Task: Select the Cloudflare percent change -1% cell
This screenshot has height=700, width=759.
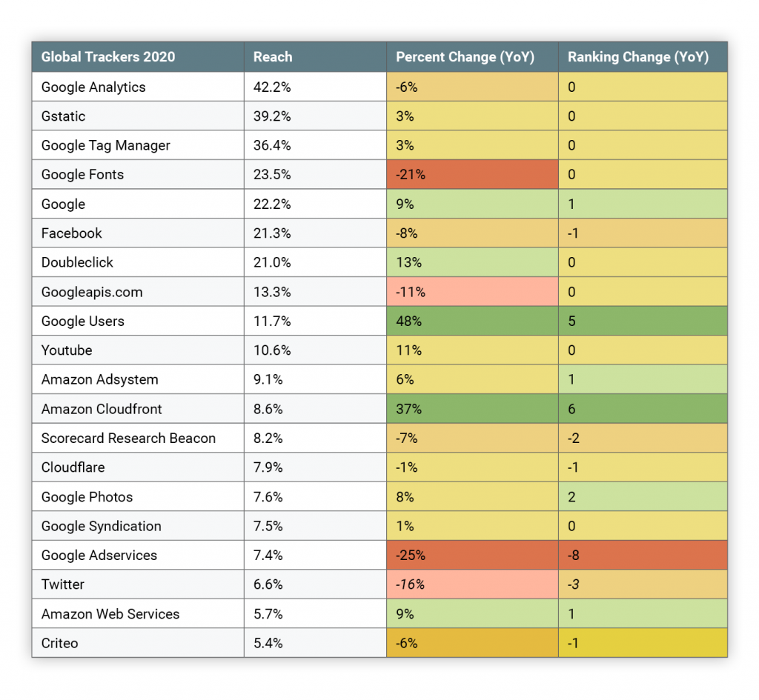Action: pyautogui.click(x=472, y=467)
